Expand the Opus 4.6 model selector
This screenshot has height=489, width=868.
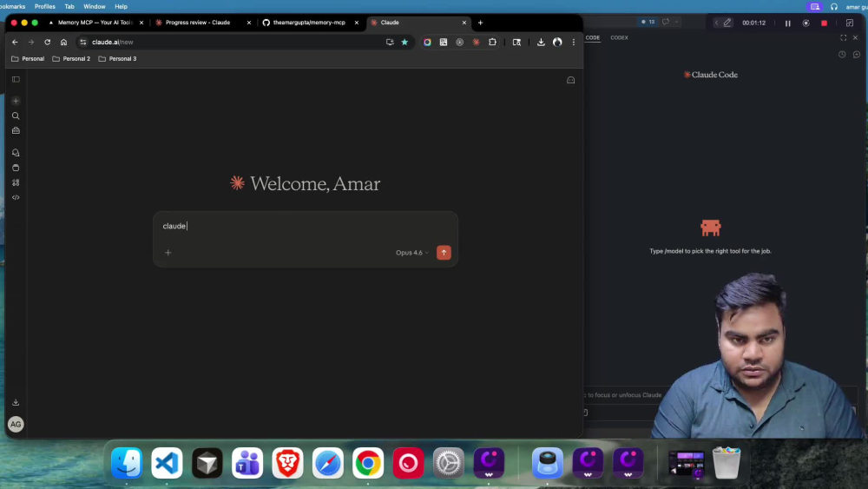coord(411,253)
